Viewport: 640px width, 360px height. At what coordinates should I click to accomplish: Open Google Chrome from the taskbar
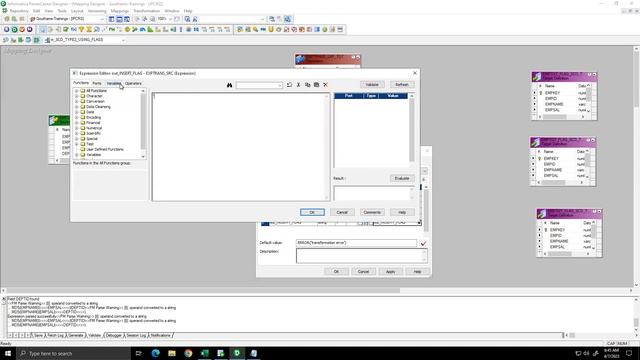pos(188,353)
